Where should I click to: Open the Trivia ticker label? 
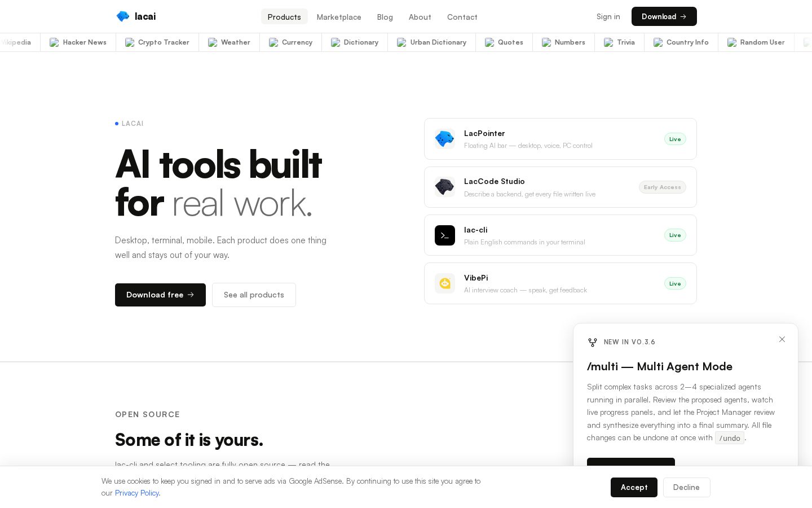[626, 42]
